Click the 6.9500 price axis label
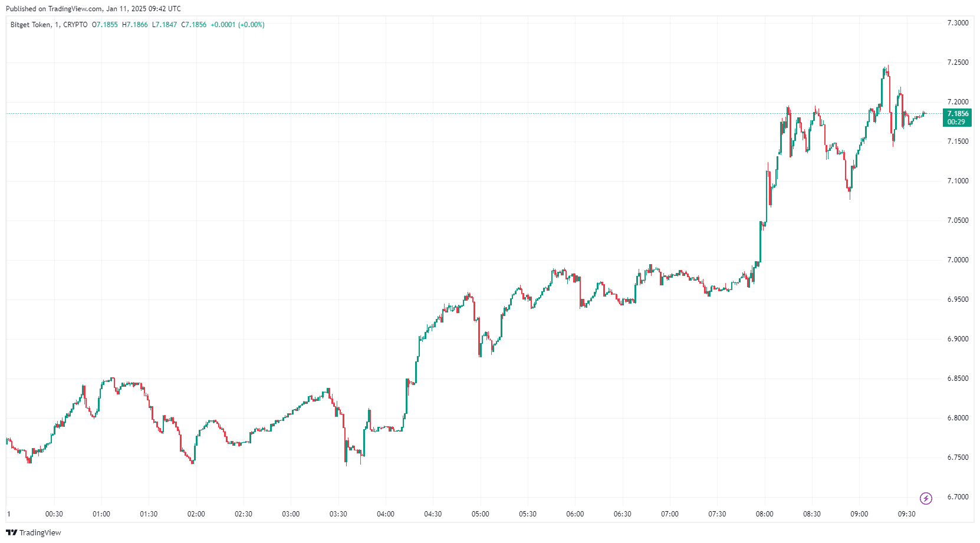 pos(958,300)
